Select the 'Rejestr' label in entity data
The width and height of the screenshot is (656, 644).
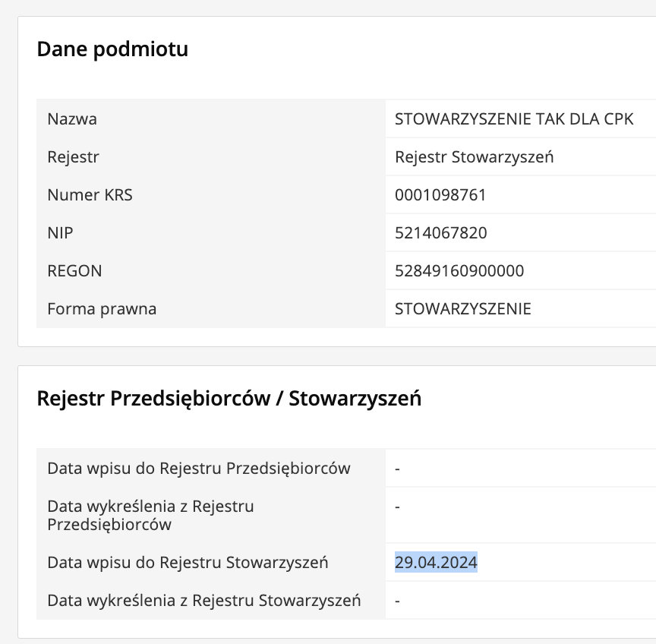click(x=73, y=157)
